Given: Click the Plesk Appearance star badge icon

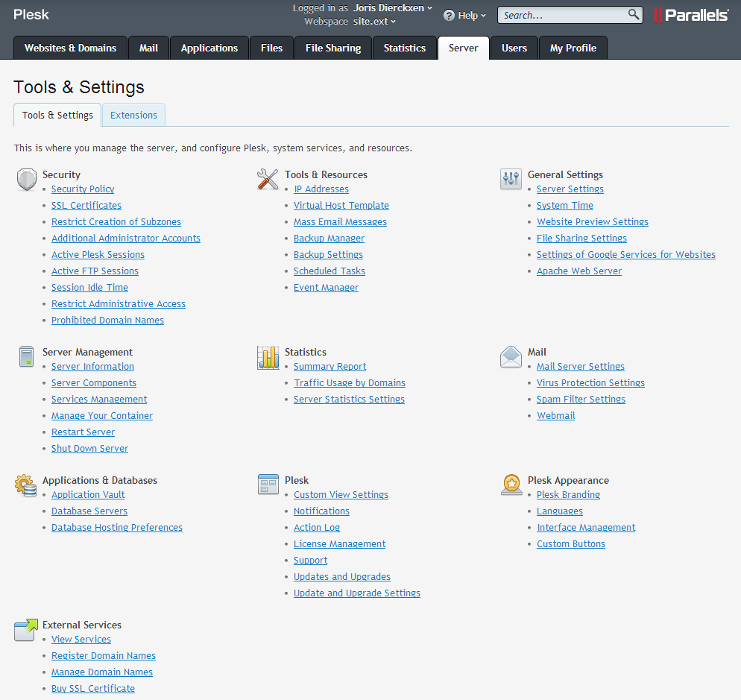Looking at the screenshot, I should pos(511,485).
